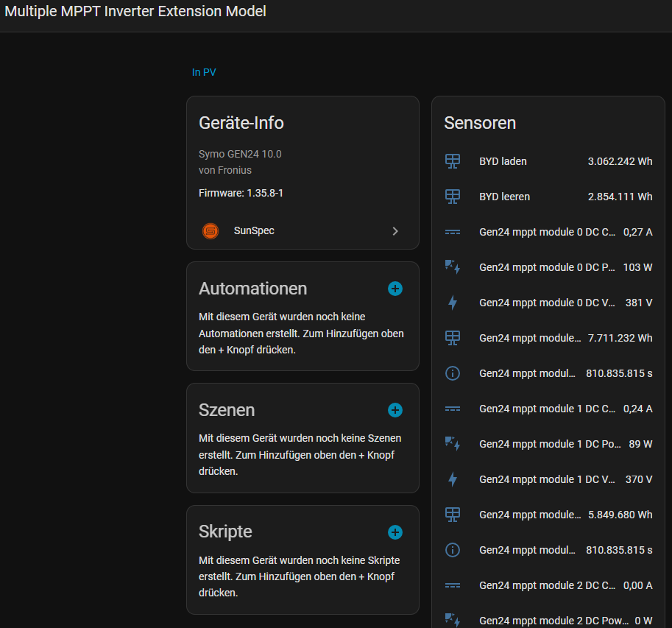Open the BYD laden sensor entry
The height and width of the screenshot is (628, 672).
point(503,161)
